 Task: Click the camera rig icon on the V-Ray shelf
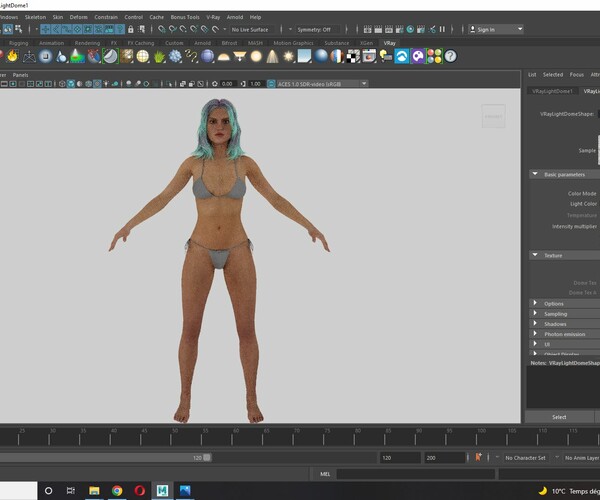pos(29,56)
